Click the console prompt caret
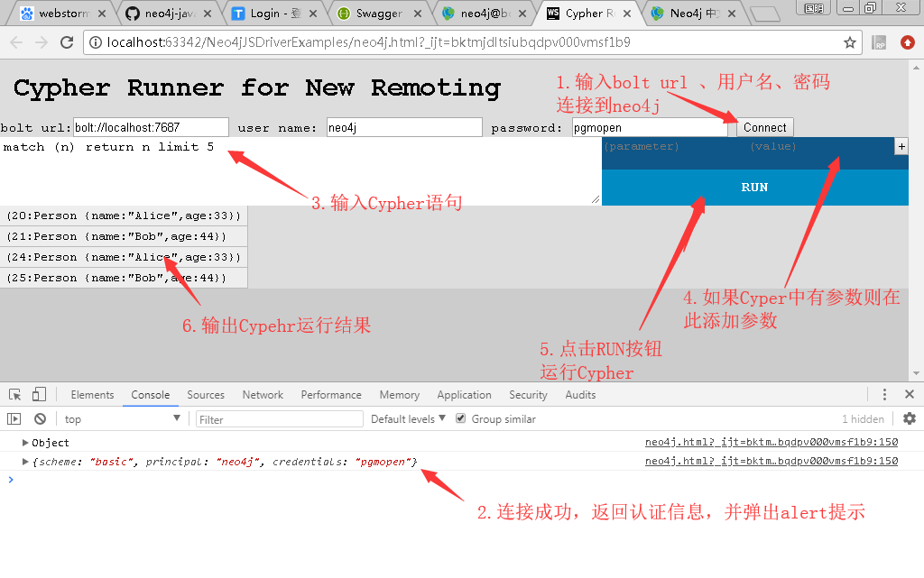The width and height of the screenshot is (924, 578). click(x=11, y=480)
